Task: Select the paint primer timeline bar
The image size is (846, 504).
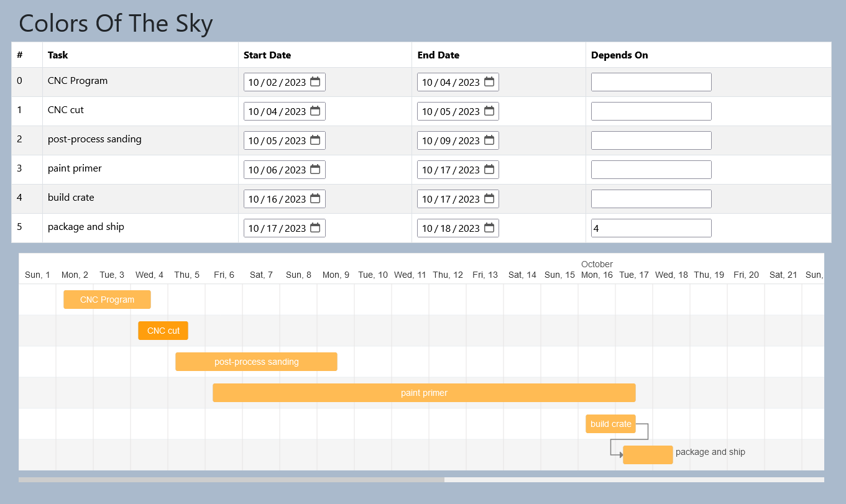Action: pos(424,393)
